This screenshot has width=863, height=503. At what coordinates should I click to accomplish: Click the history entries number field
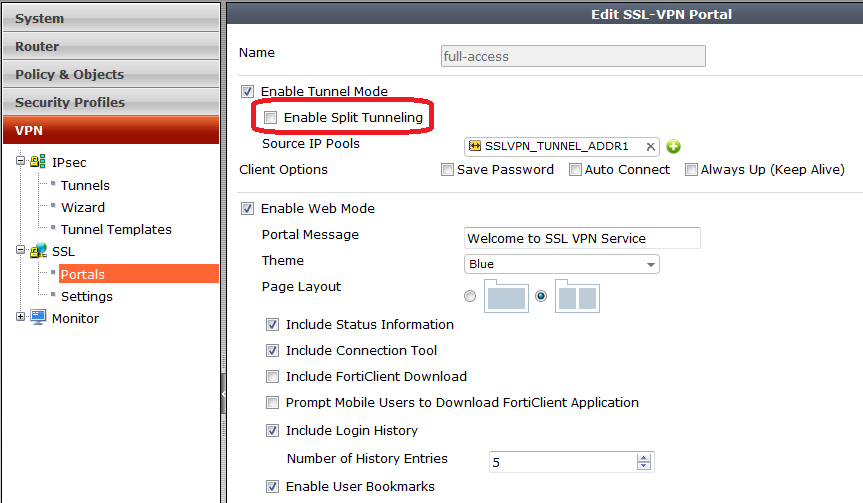(x=571, y=462)
